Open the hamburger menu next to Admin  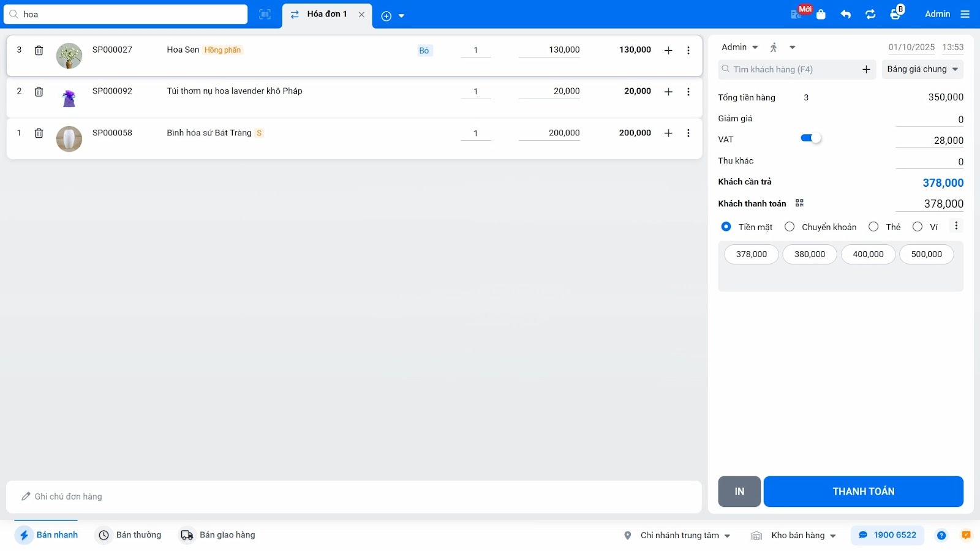click(965, 14)
